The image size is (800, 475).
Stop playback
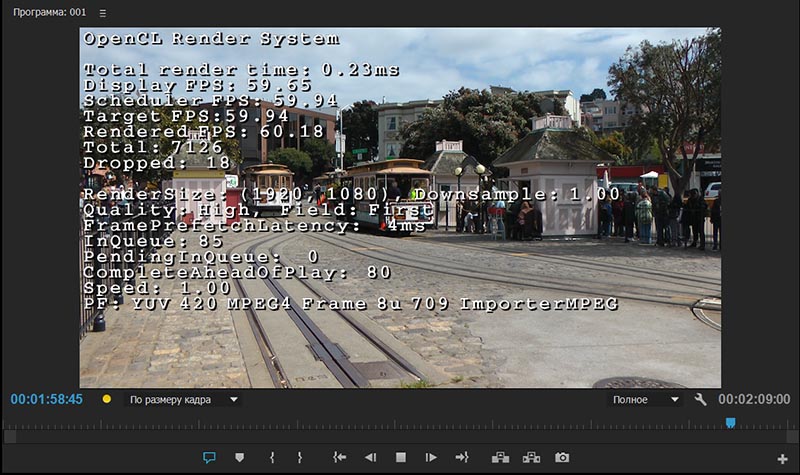coord(401,458)
